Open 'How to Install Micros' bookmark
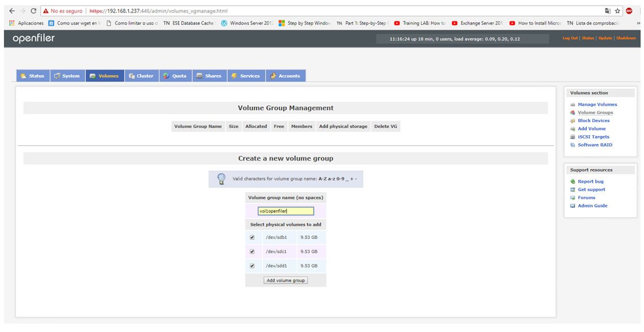 (x=536, y=23)
